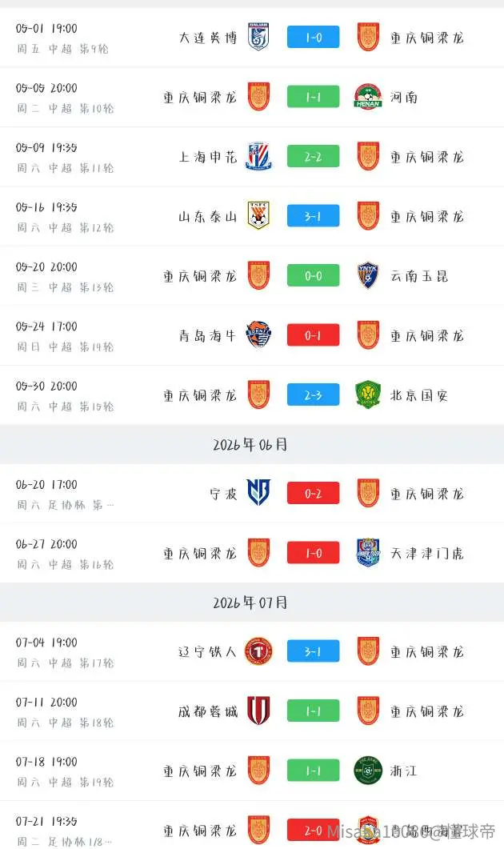The image size is (504, 849).
Task: Open the 1-0 score for 大连英博 match
Action: point(314,37)
